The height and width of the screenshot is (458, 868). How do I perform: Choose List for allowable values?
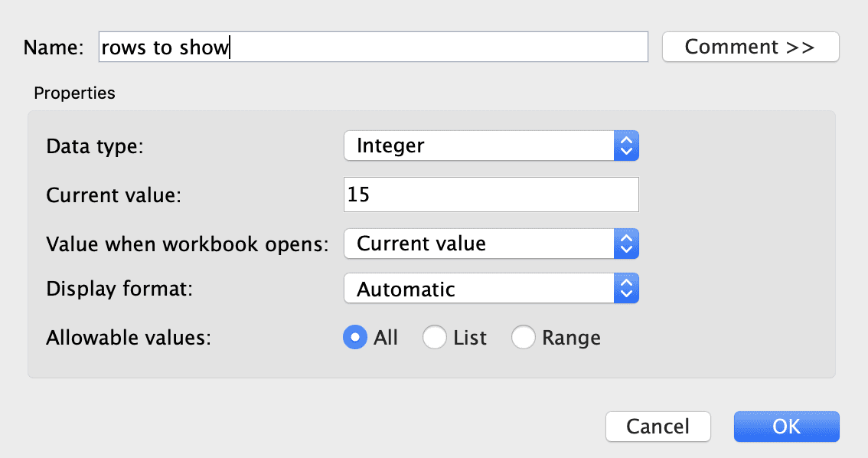(434, 337)
